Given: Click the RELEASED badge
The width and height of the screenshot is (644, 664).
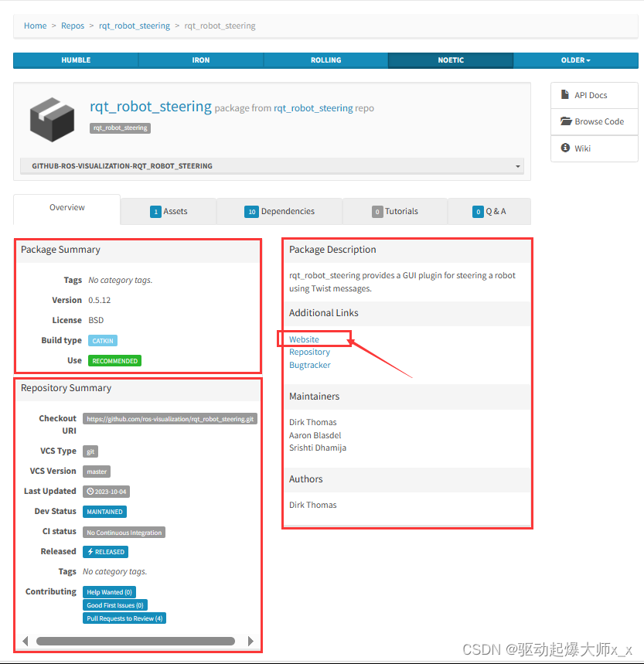Looking at the screenshot, I should [x=105, y=552].
